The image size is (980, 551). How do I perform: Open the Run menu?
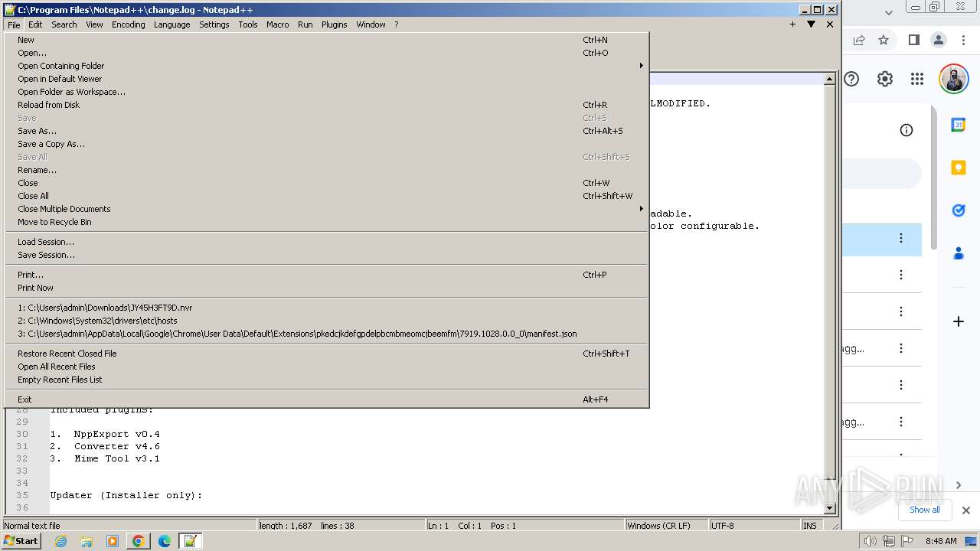point(305,24)
